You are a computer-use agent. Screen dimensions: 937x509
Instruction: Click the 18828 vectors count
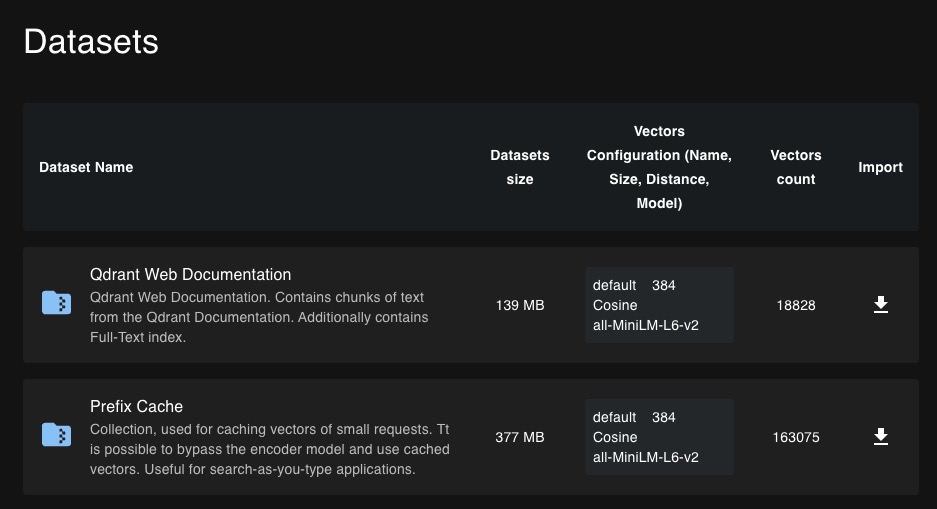click(x=796, y=305)
